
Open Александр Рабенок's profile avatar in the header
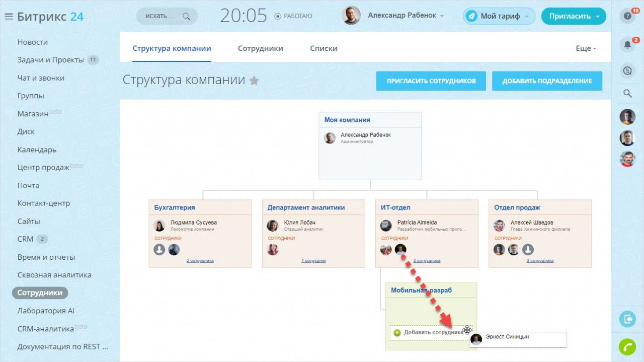pyautogui.click(x=351, y=16)
